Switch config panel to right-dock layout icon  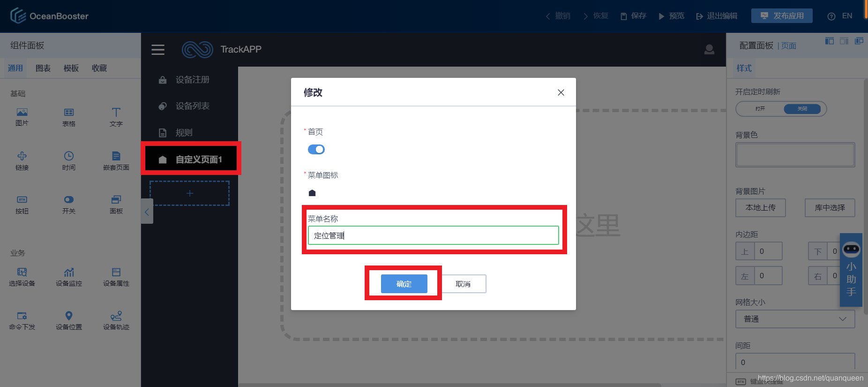(x=844, y=41)
